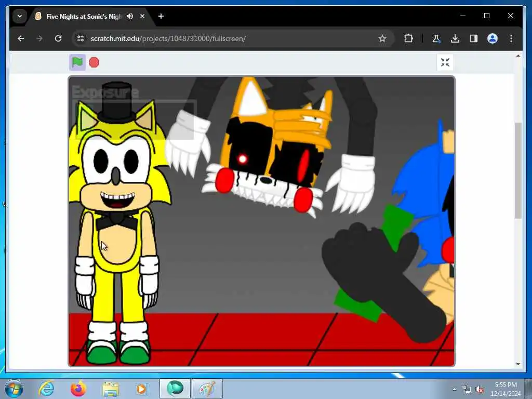Select the Five Nights at Sonic's tab
This screenshot has height=399, width=532.
point(84,16)
